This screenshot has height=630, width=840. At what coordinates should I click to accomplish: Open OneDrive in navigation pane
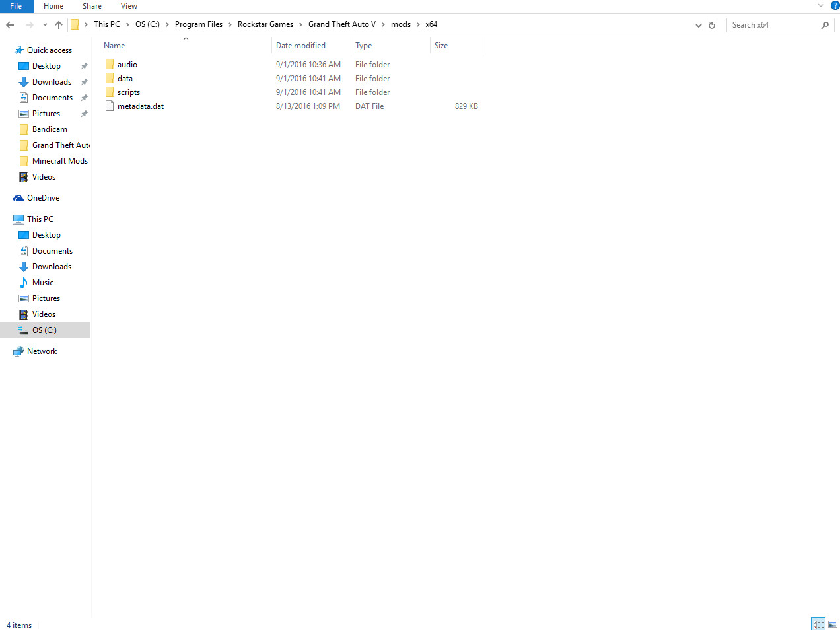pyautogui.click(x=43, y=198)
